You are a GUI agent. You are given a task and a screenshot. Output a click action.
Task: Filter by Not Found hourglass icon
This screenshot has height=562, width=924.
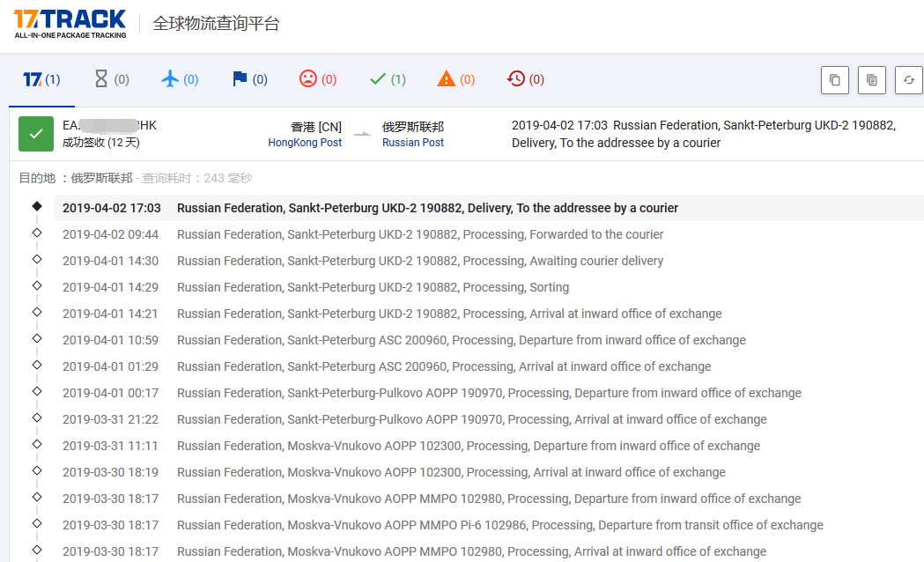pyautogui.click(x=111, y=79)
